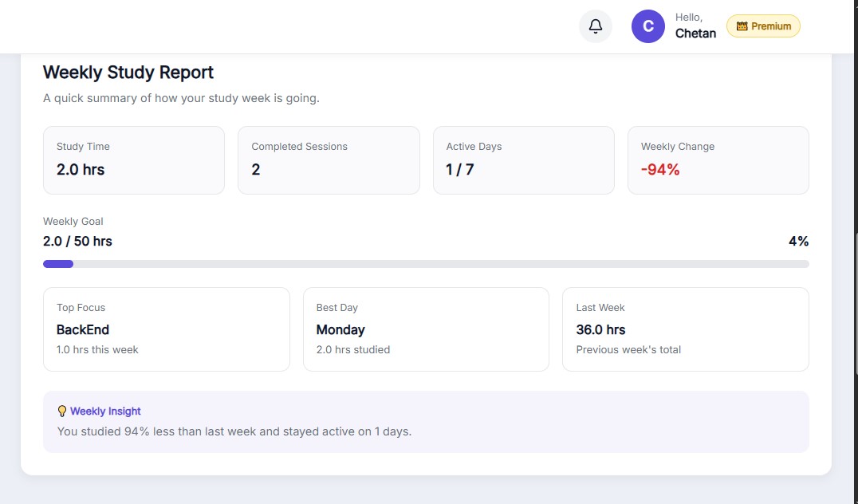
Task: Click the 'You studied 94% less' sentence
Action: (x=234, y=431)
